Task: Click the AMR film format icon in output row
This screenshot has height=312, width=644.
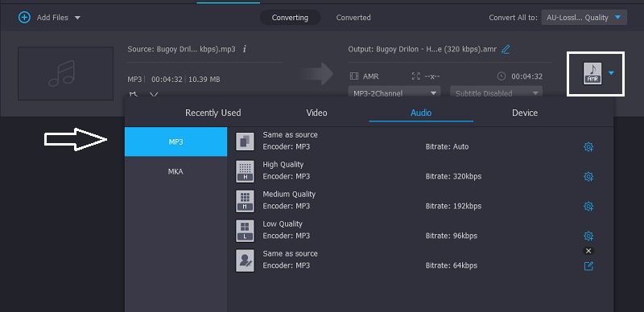Action: (x=354, y=76)
